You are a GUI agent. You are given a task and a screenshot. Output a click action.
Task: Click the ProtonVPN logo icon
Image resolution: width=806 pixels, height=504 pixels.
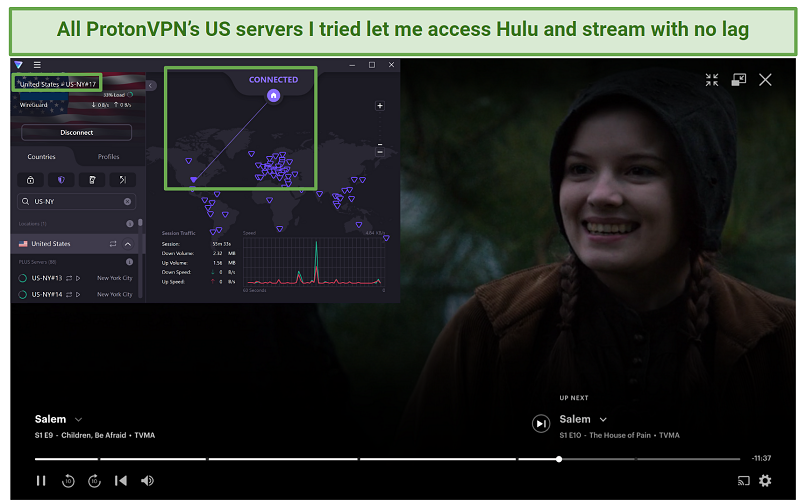(x=19, y=65)
